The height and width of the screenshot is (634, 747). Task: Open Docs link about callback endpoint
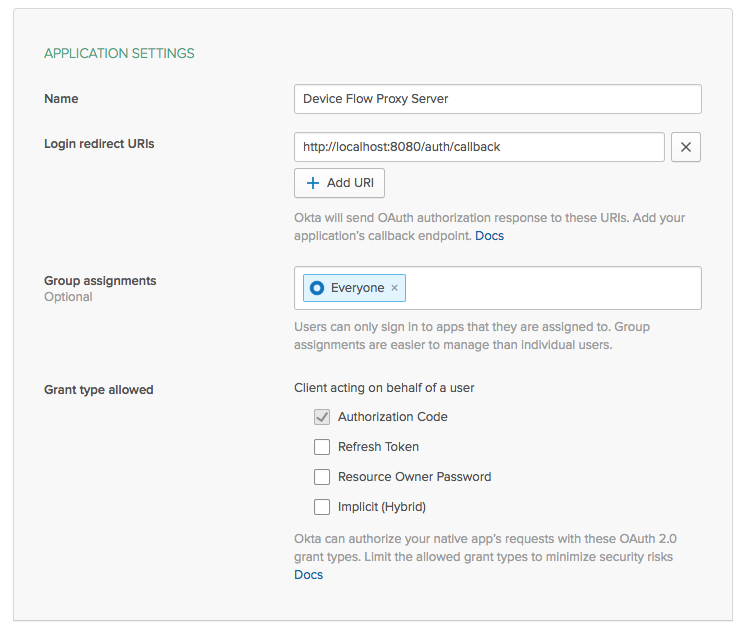(489, 236)
